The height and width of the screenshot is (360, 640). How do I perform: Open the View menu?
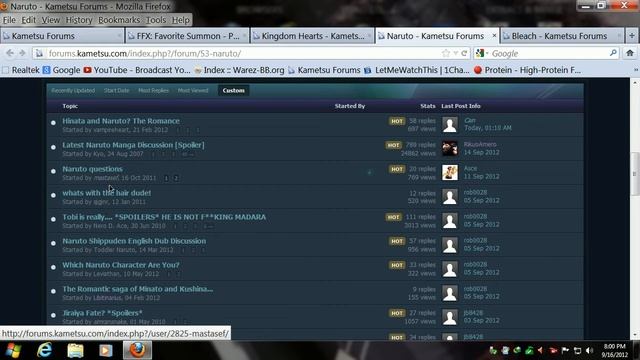point(51,20)
